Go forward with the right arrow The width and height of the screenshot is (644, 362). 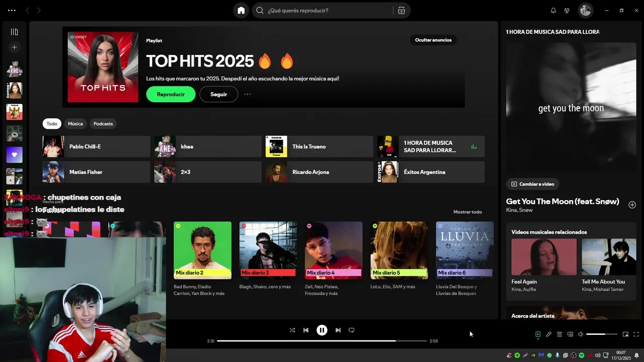tap(39, 11)
